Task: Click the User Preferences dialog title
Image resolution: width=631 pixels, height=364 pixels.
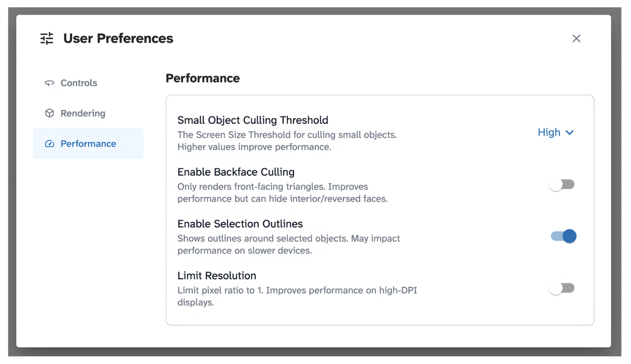Action: (118, 38)
